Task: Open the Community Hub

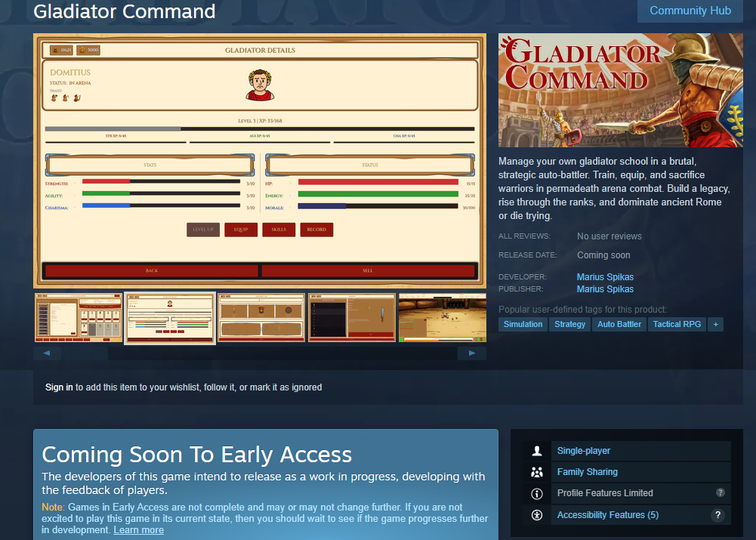Action: point(690,11)
